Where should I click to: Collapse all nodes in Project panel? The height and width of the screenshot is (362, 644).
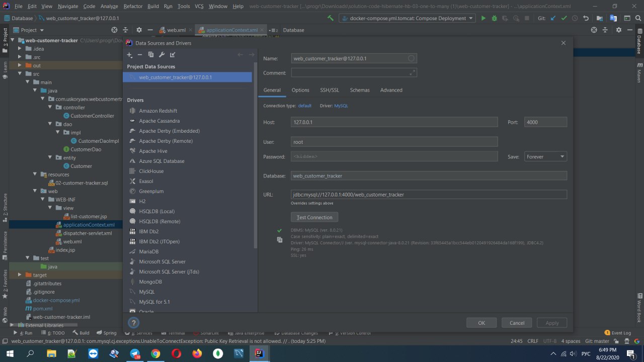(126, 30)
